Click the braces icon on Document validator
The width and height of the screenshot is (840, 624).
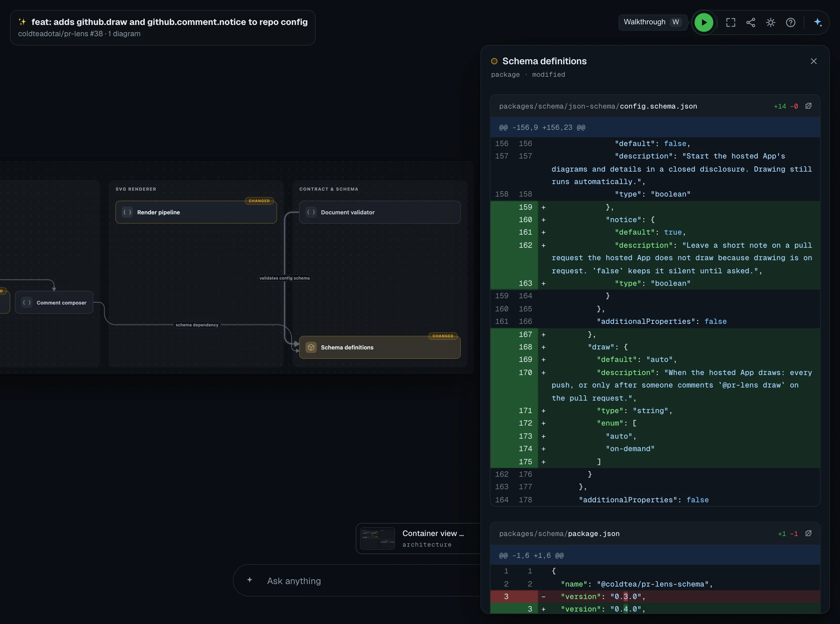coord(311,212)
